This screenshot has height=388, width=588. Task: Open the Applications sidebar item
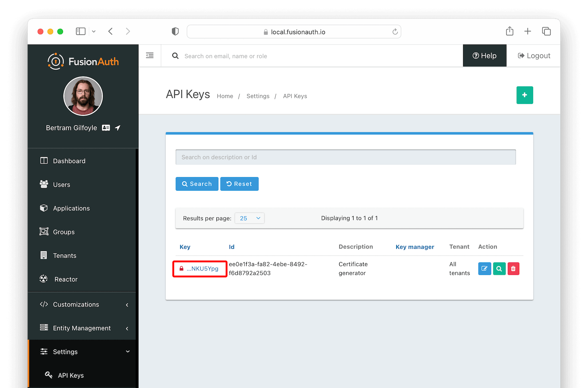(x=71, y=208)
